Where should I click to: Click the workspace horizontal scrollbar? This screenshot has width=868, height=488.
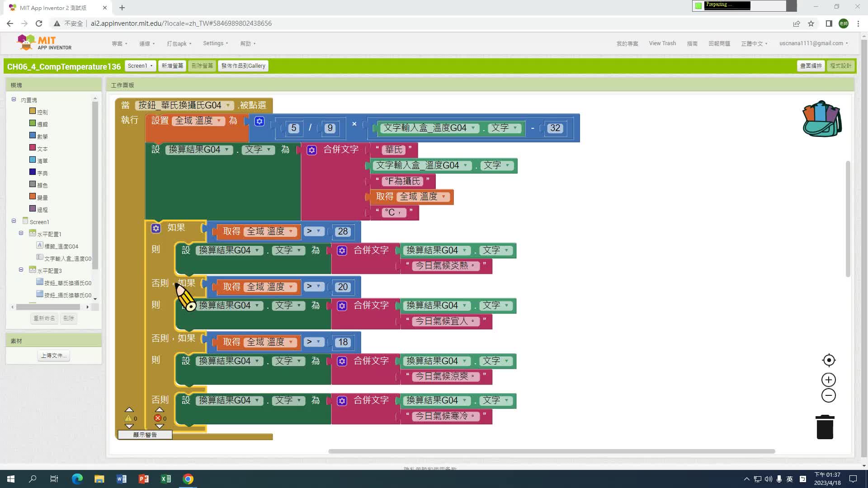pyautogui.click(x=551, y=451)
